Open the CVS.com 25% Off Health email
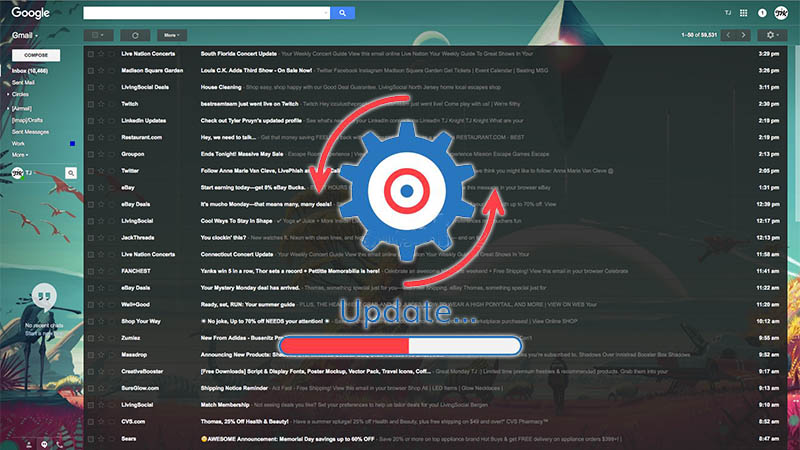The height and width of the screenshot is (450, 800). coord(435,421)
